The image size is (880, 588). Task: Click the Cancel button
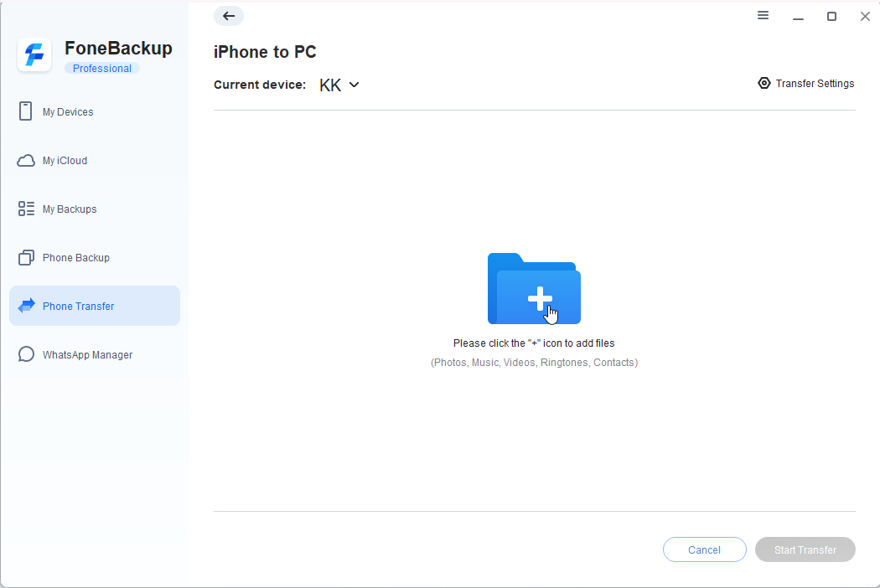(704, 549)
